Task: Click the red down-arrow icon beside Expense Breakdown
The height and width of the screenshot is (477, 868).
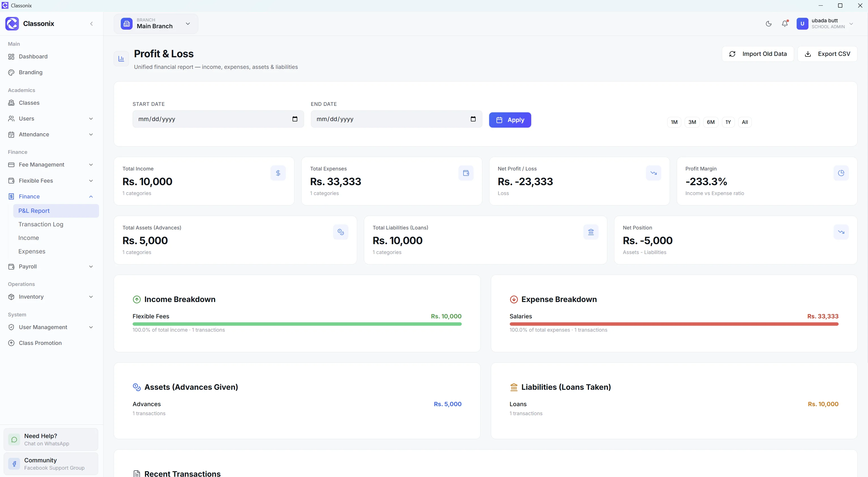Action: point(513,299)
